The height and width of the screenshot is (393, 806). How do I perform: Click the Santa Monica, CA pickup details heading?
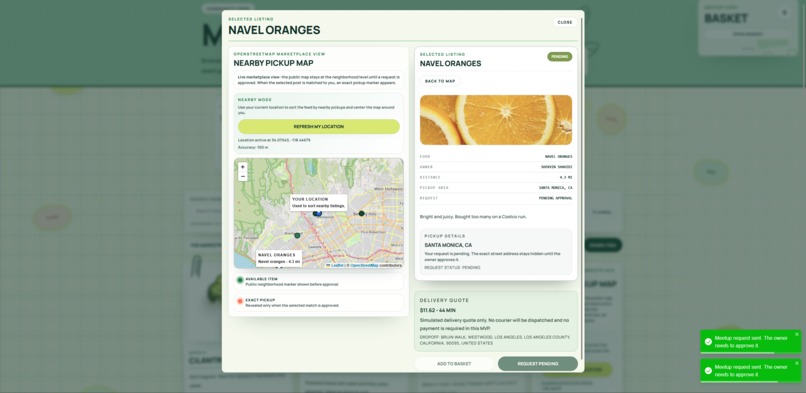448,245
